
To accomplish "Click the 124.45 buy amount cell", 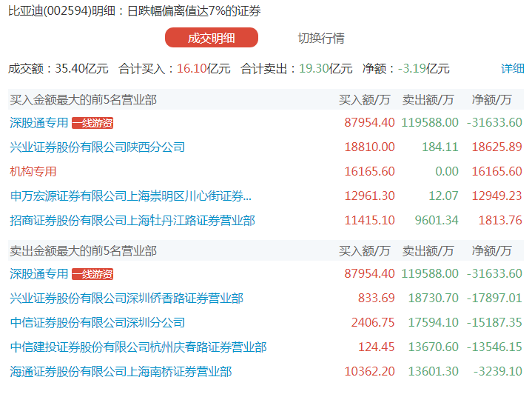I will 377,347.
